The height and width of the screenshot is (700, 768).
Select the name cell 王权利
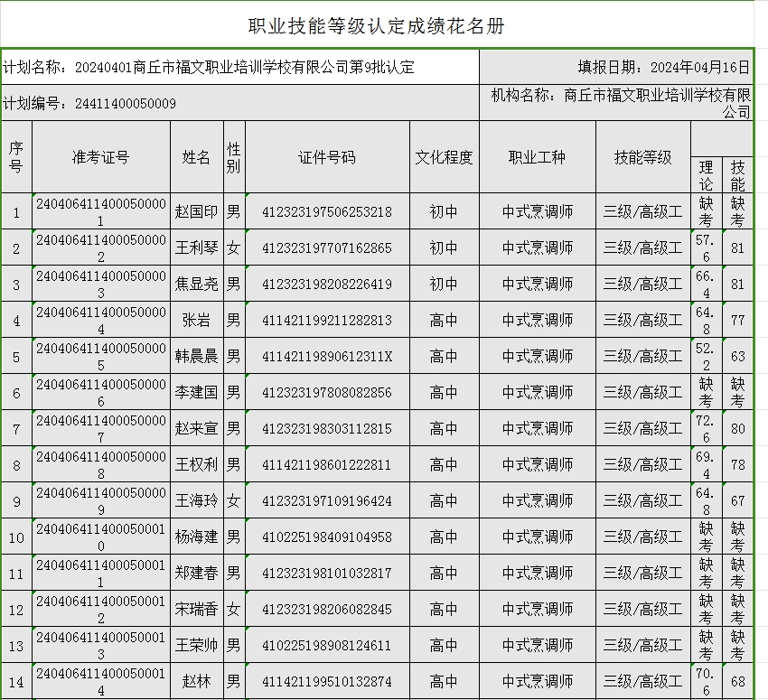pos(196,464)
